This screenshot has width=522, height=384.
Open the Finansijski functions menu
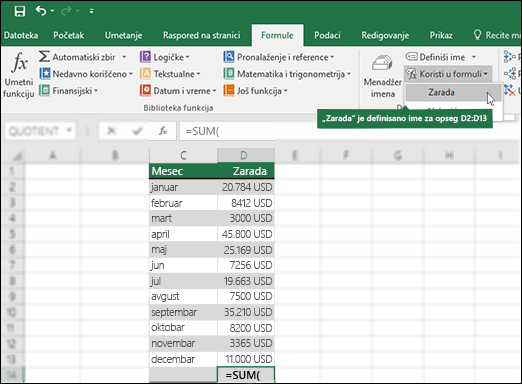click(68, 90)
